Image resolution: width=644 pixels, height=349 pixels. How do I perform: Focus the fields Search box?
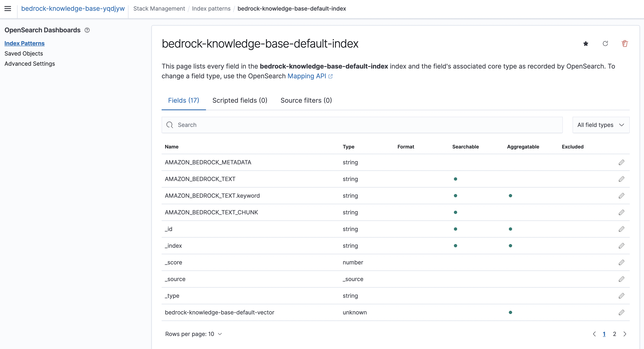pos(362,125)
